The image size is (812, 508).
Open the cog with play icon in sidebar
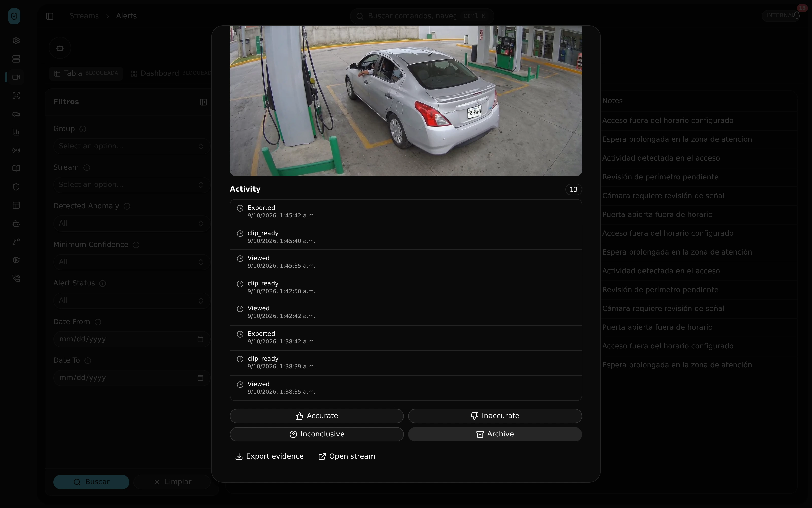pyautogui.click(x=16, y=260)
